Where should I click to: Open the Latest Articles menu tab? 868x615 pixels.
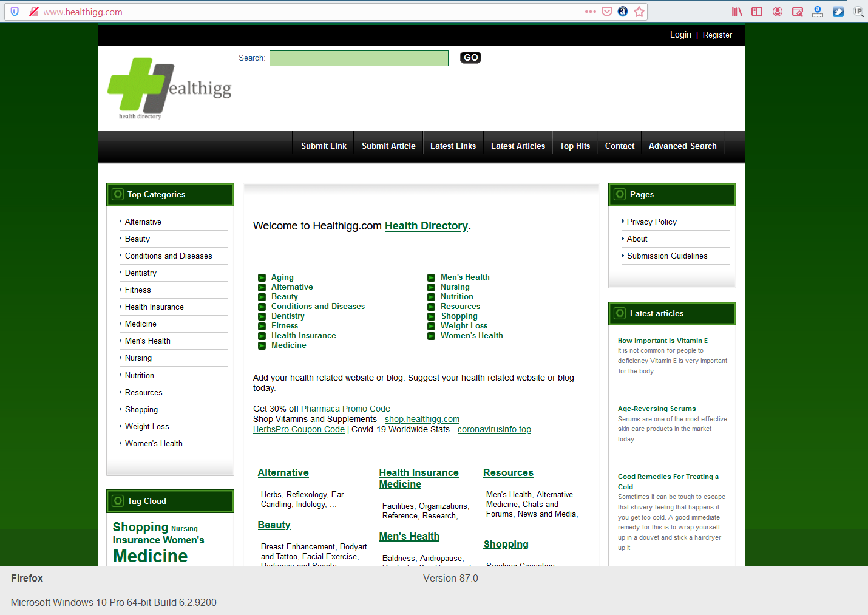click(x=518, y=146)
